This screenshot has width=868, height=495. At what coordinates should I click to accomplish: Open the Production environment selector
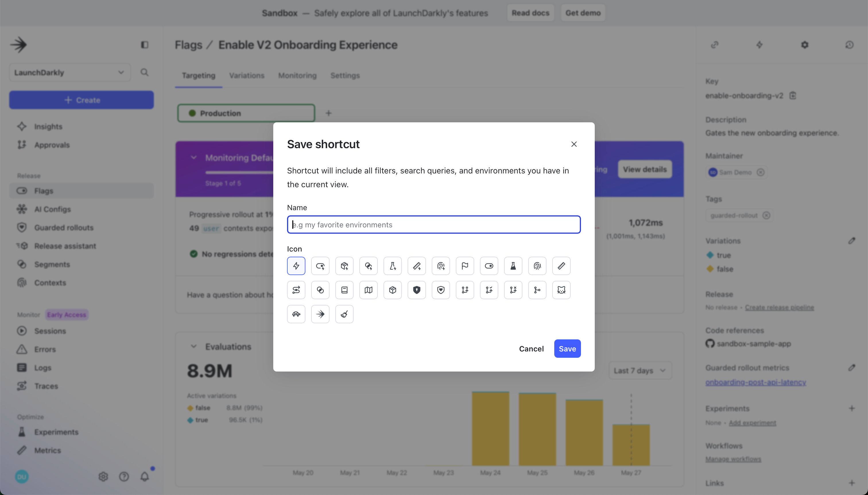point(246,113)
